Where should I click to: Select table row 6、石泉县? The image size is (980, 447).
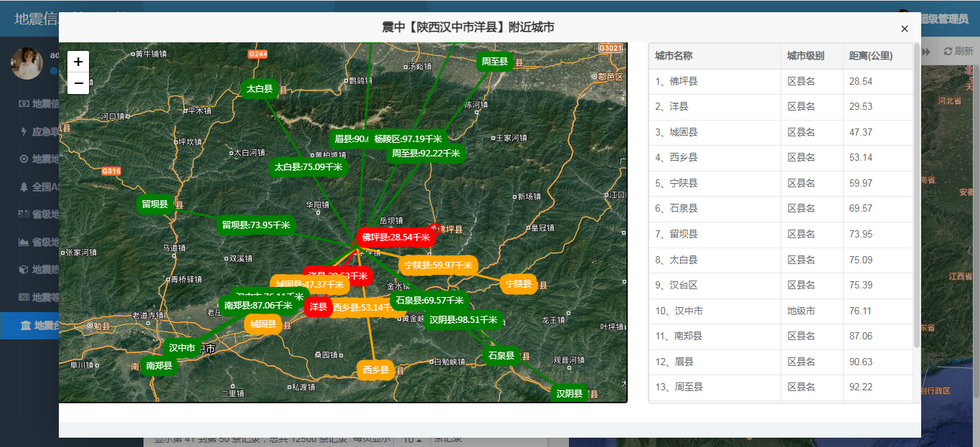point(781,209)
